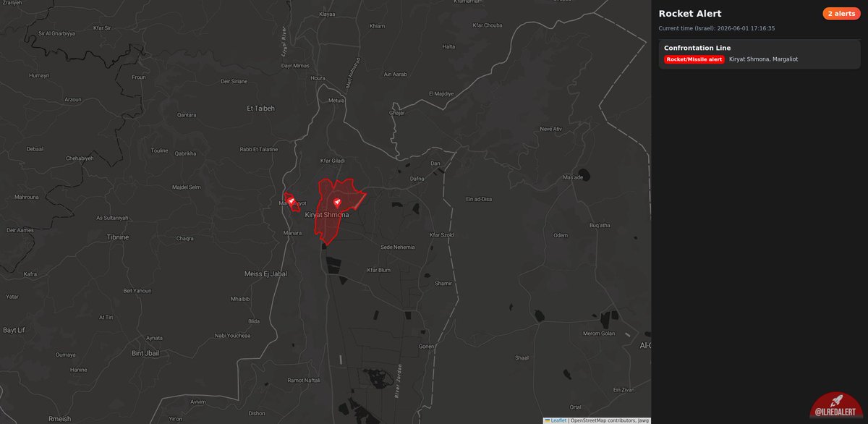Click the 'Shamir' map label
The image size is (868, 424).
tap(443, 284)
